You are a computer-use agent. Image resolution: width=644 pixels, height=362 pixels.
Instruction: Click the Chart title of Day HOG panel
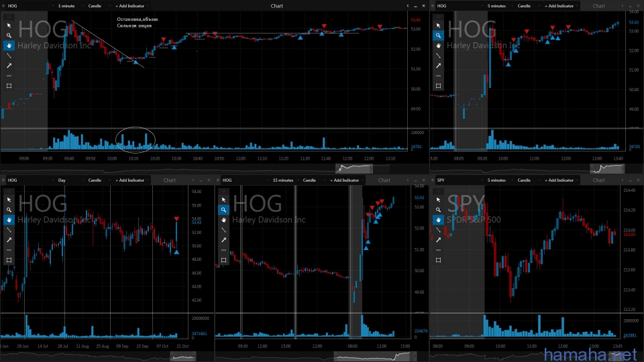click(x=170, y=180)
